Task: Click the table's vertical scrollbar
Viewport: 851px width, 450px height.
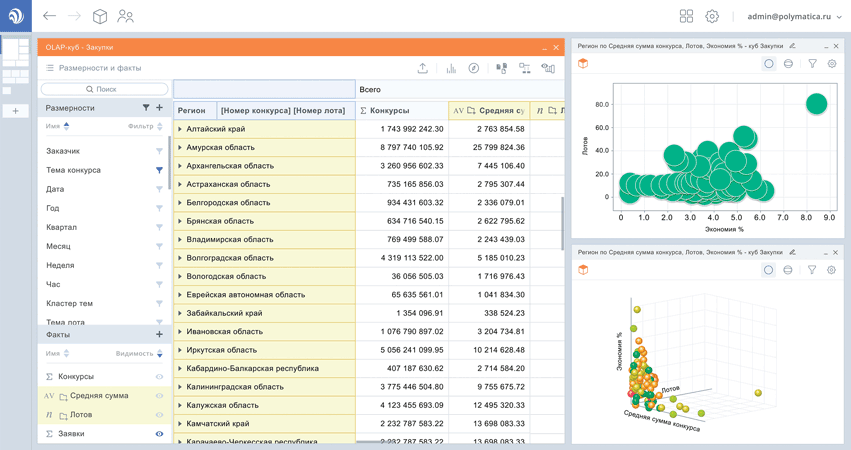Action: (x=562, y=223)
